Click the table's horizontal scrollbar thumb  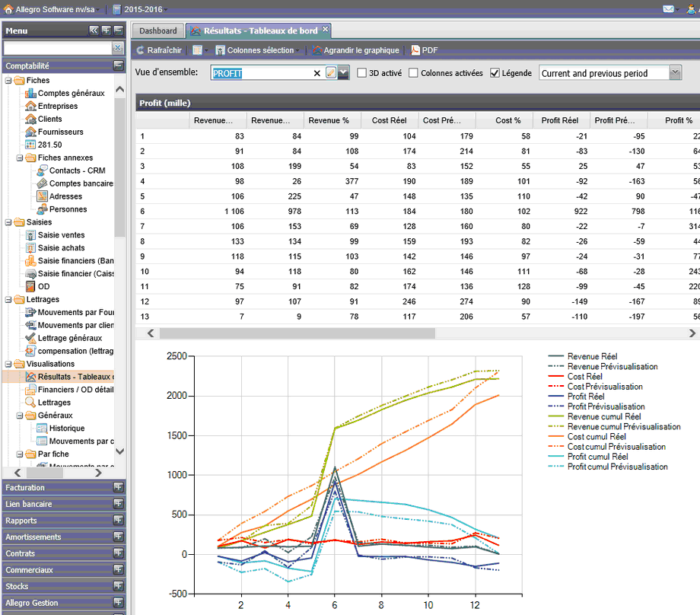(297, 333)
